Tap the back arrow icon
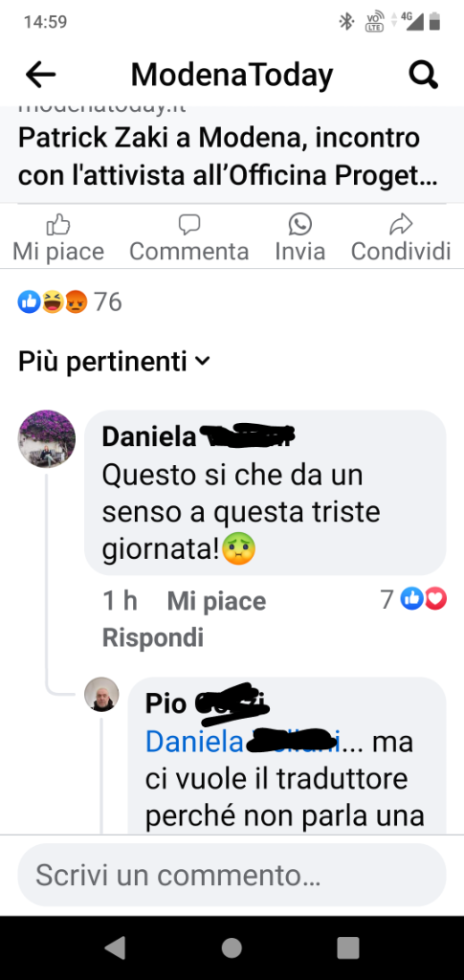 click(x=40, y=76)
